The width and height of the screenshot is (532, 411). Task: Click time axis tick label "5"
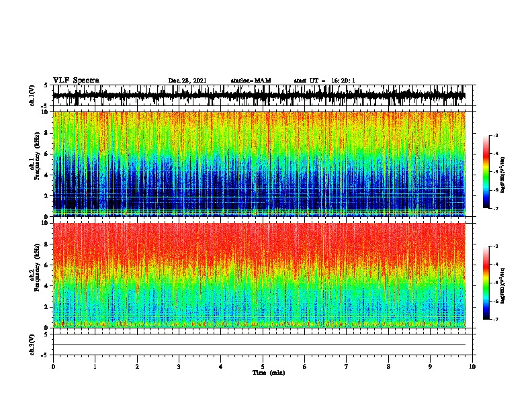tap(263, 367)
